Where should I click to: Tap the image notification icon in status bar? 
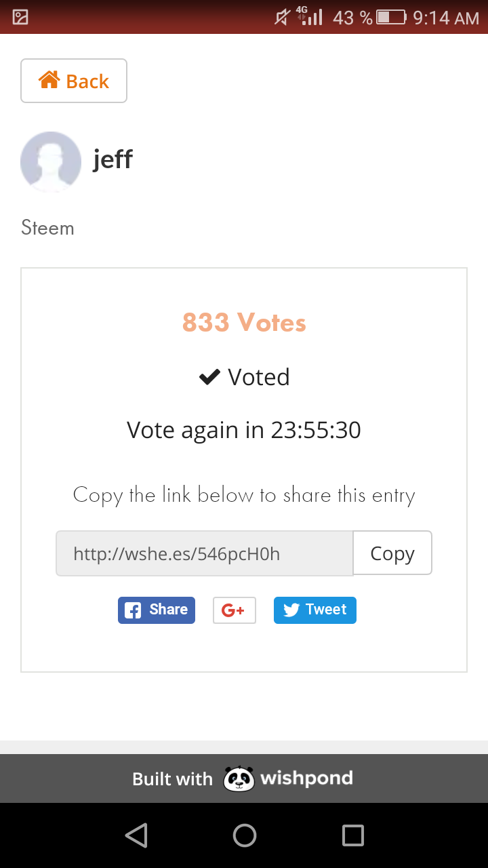click(x=20, y=17)
